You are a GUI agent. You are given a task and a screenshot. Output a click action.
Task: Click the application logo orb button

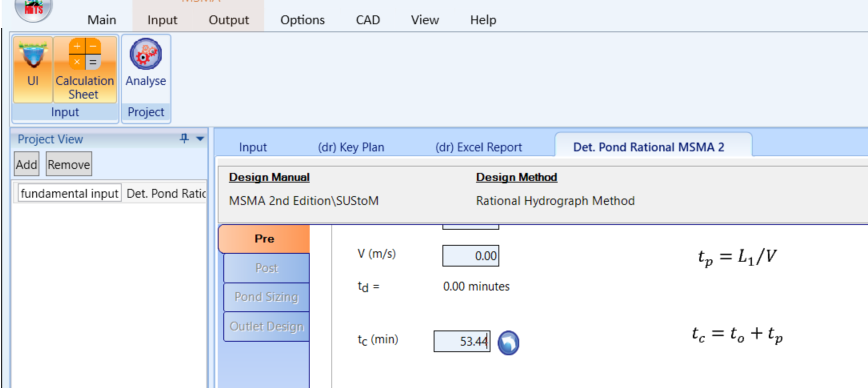pos(33,8)
